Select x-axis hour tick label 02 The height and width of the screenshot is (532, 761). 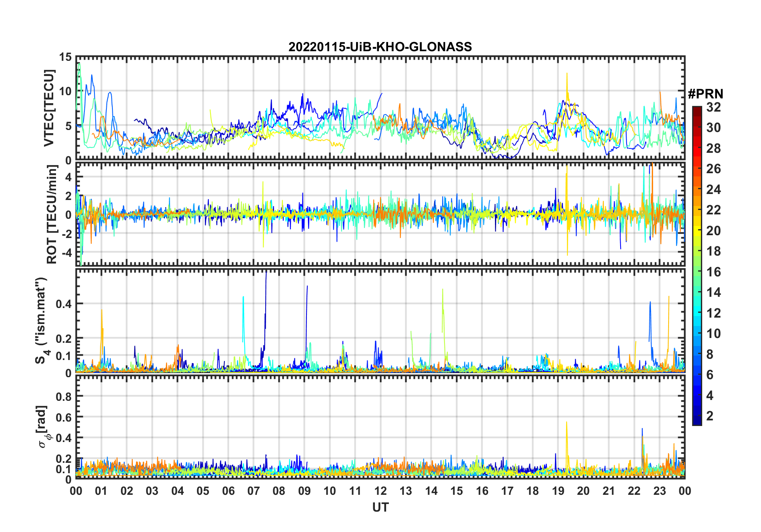pyautogui.click(x=127, y=491)
